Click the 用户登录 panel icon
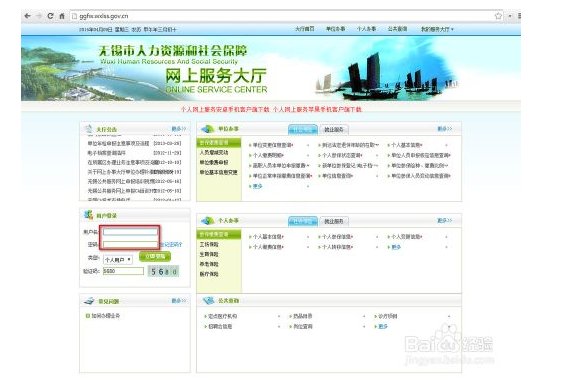 [x=88, y=215]
